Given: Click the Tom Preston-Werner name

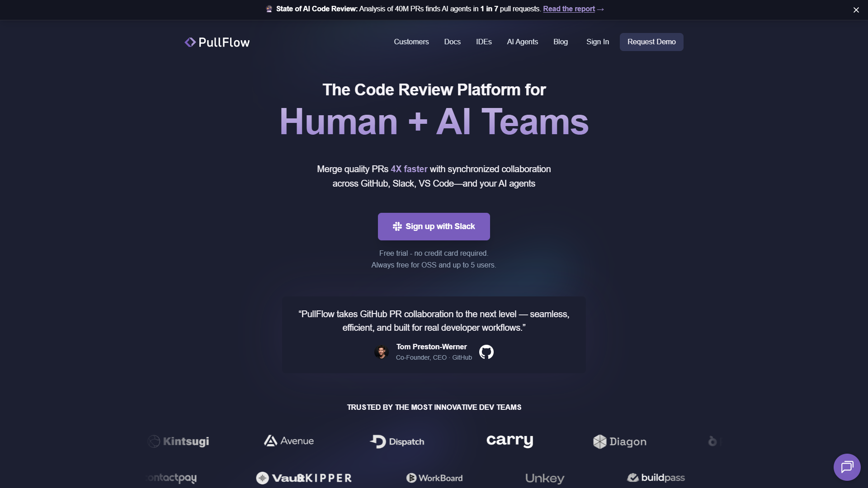Looking at the screenshot, I should [432, 347].
